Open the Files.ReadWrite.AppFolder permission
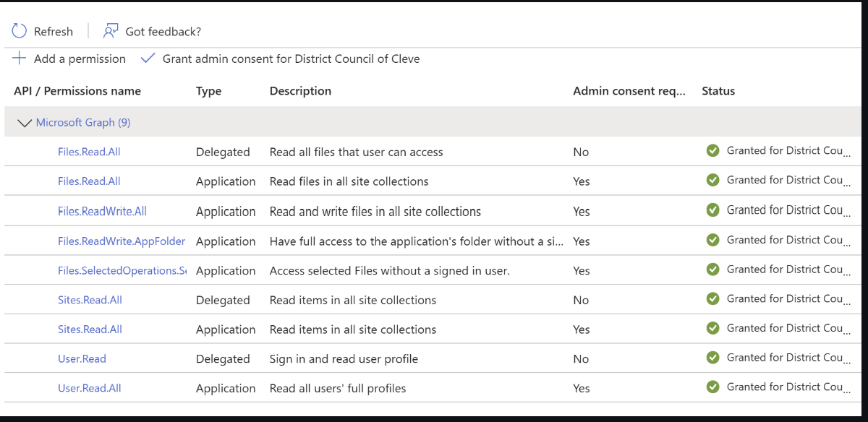Image resolution: width=868 pixels, height=422 pixels. [122, 241]
